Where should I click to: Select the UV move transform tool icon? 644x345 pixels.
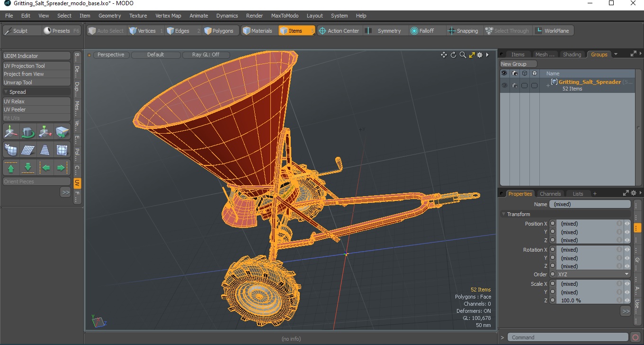(11, 132)
